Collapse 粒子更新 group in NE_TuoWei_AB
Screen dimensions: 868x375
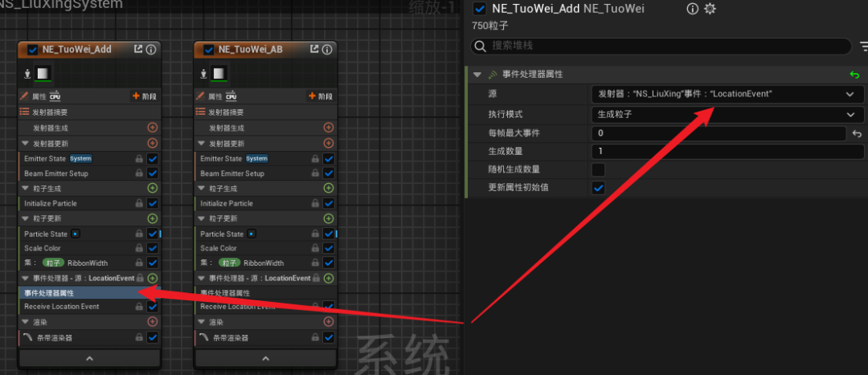click(x=202, y=218)
